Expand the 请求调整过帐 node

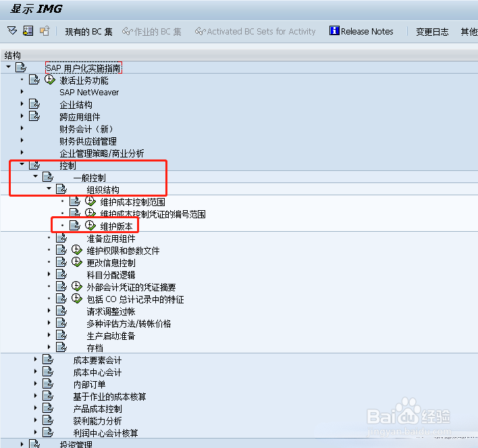(x=49, y=311)
